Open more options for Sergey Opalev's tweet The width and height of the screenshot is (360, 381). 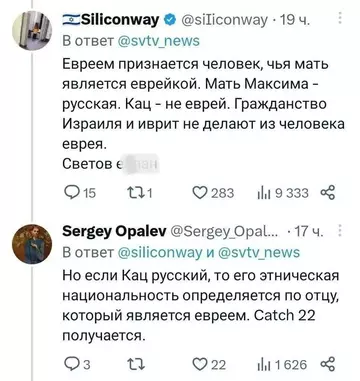(340, 231)
